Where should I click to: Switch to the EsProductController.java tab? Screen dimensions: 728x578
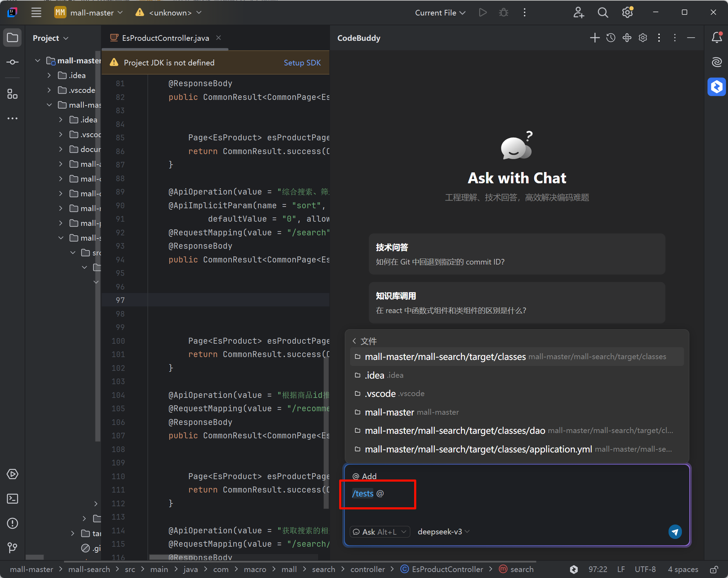pyautogui.click(x=165, y=38)
